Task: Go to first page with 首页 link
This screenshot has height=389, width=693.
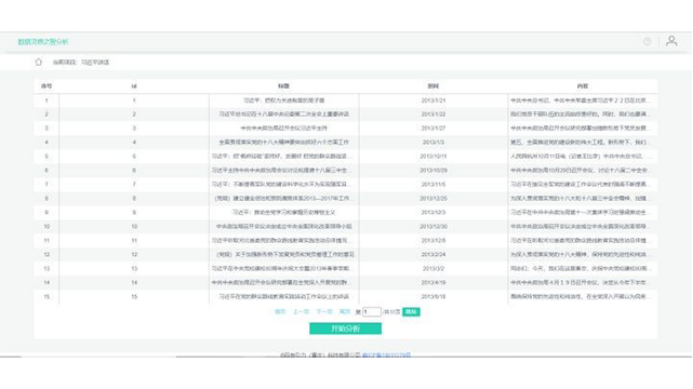Action: point(280,312)
